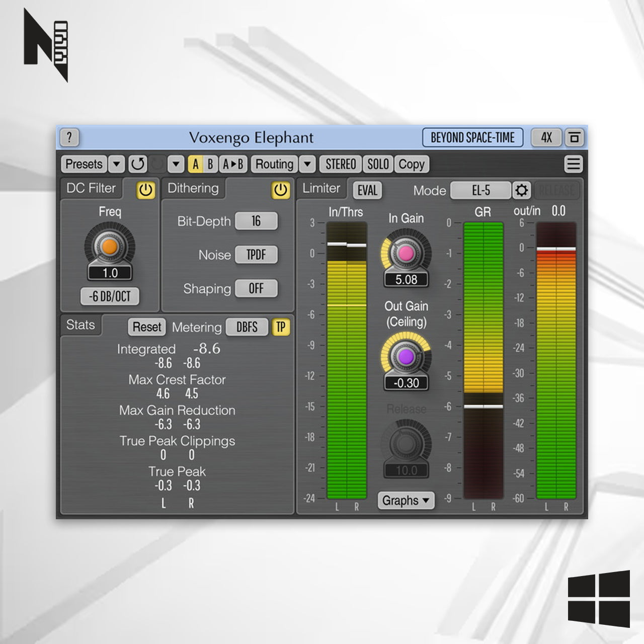Switch to state B slot

coord(210,164)
